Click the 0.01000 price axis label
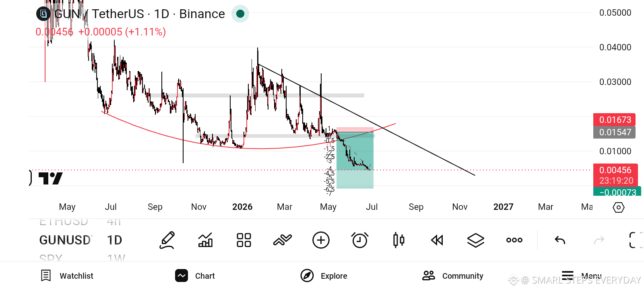The image size is (644, 290). [615, 151]
